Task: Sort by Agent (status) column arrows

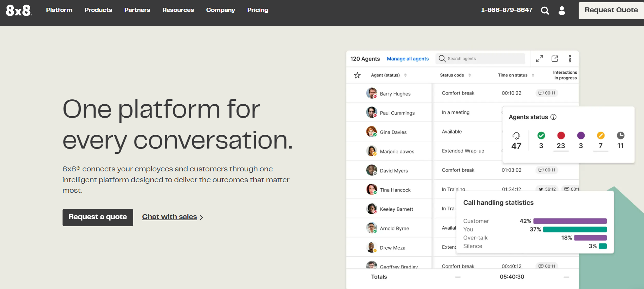Action: (x=405, y=75)
